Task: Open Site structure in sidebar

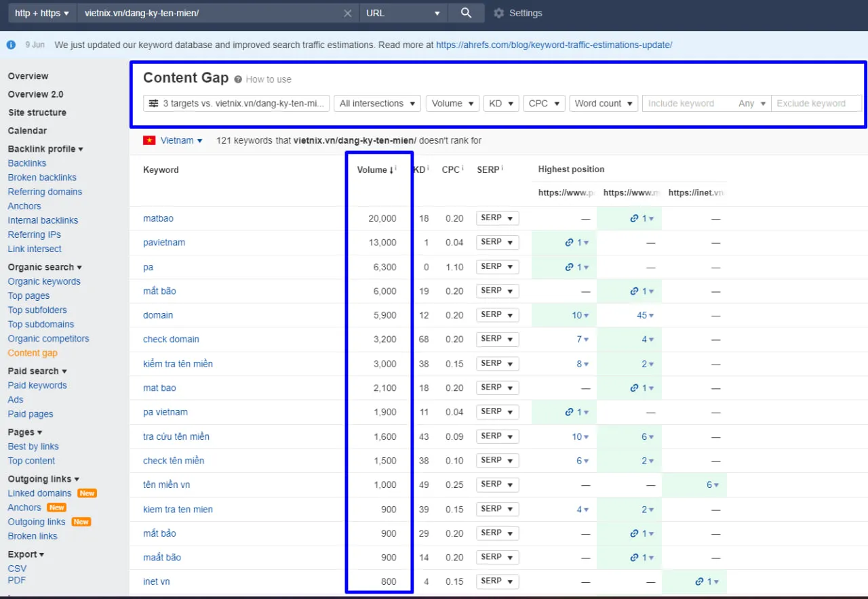Action: (x=37, y=112)
